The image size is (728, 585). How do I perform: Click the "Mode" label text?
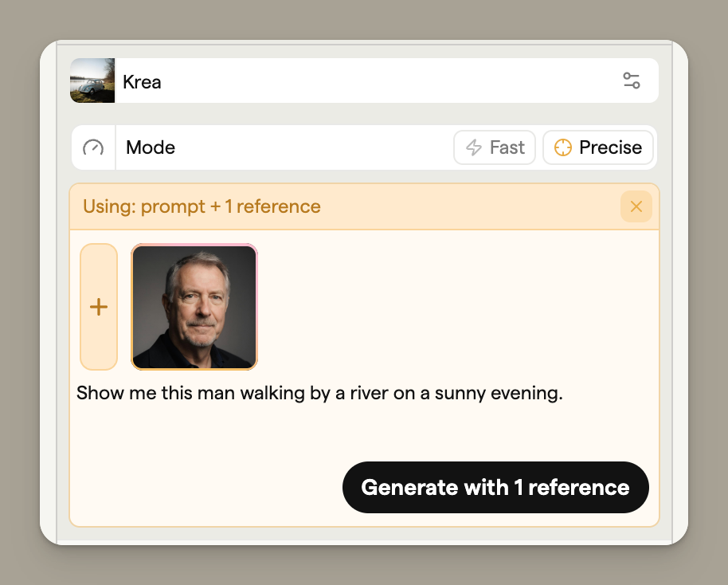pyautogui.click(x=151, y=147)
